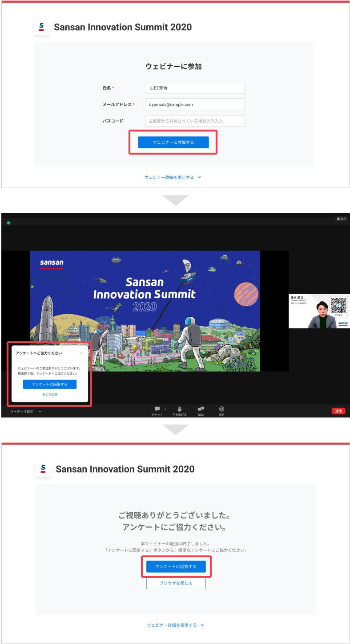Click アンケートに回答する in the popup
The height and width of the screenshot is (644, 350).
tap(50, 384)
